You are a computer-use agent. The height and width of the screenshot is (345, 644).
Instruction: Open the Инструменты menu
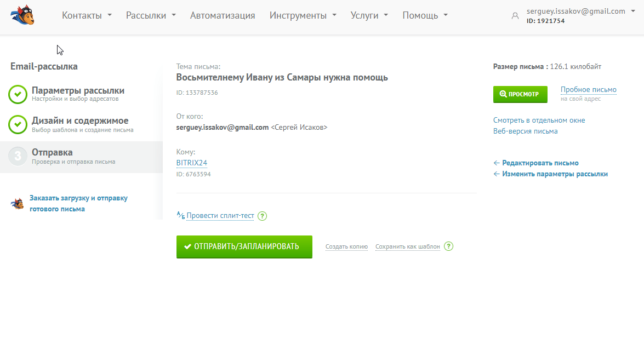[x=303, y=15]
